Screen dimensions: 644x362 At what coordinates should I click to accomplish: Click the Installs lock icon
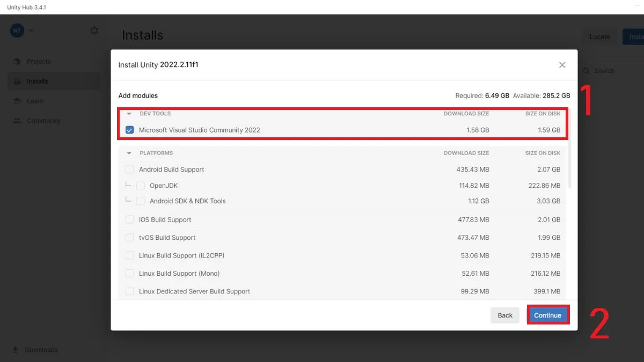click(x=17, y=82)
